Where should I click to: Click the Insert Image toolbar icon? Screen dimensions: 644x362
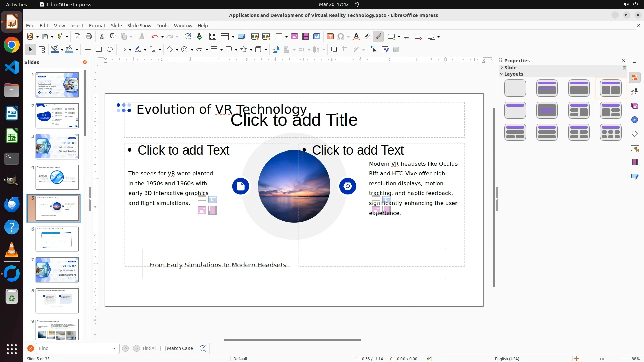pos(294,37)
